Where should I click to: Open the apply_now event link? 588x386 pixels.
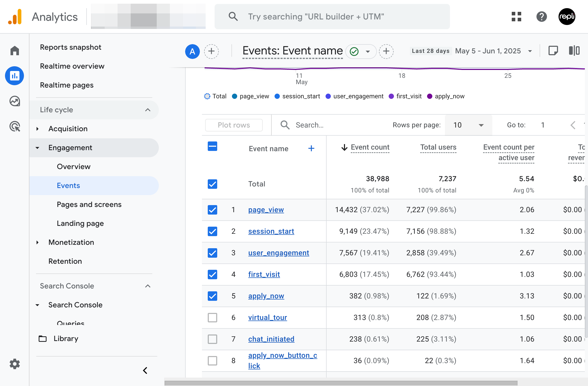266,296
